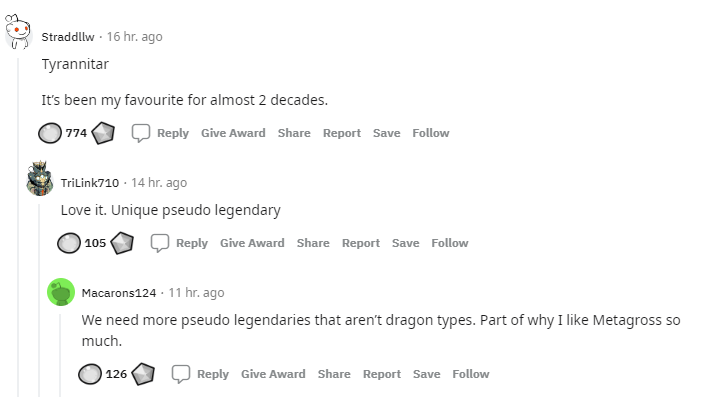Open the Macarons124 username link
The height and width of the screenshot is (397, 705).
[119, 293]
